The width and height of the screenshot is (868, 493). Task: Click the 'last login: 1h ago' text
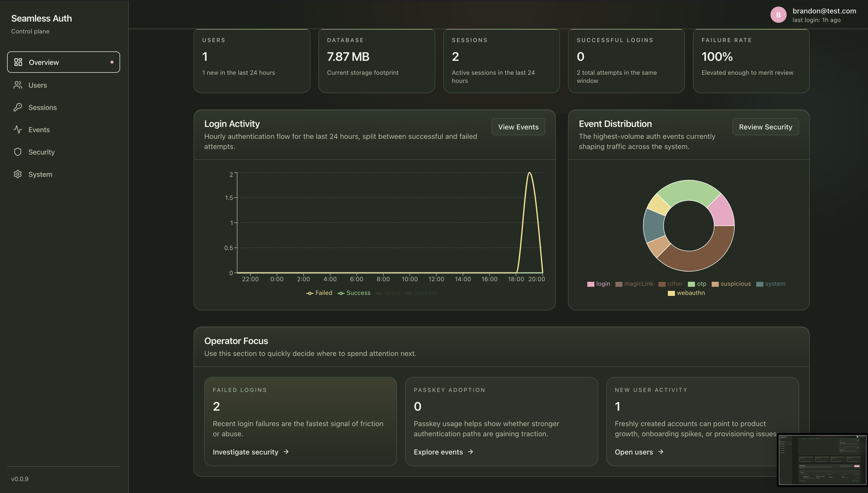coord(816,20)
